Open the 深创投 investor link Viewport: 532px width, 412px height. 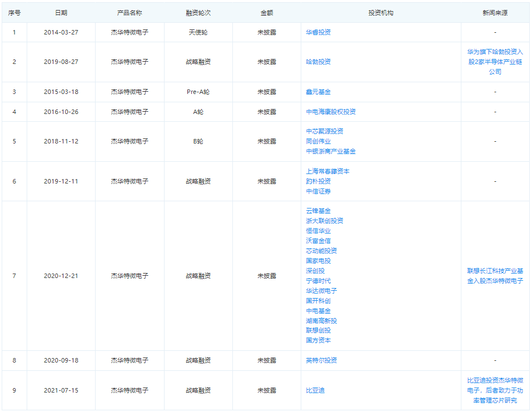(x=315, y=271)
